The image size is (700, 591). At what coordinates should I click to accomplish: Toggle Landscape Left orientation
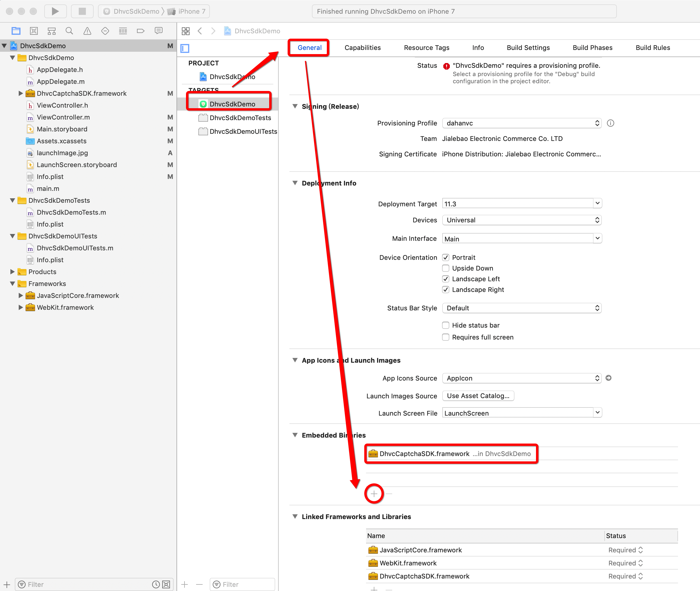[446, 279]
